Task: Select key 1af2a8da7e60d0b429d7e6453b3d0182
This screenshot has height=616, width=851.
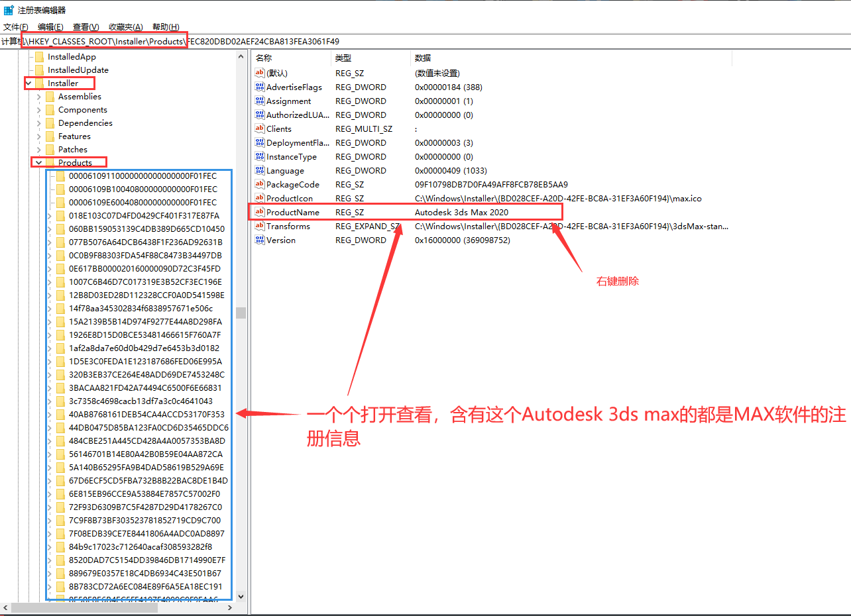Action: [144, 348]
